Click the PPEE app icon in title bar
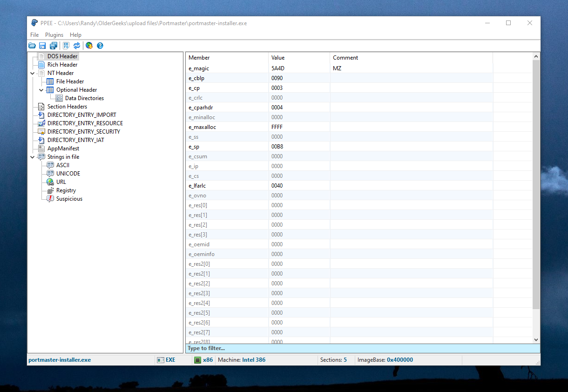The image size is (568, 392). click(x=34, y=23)
